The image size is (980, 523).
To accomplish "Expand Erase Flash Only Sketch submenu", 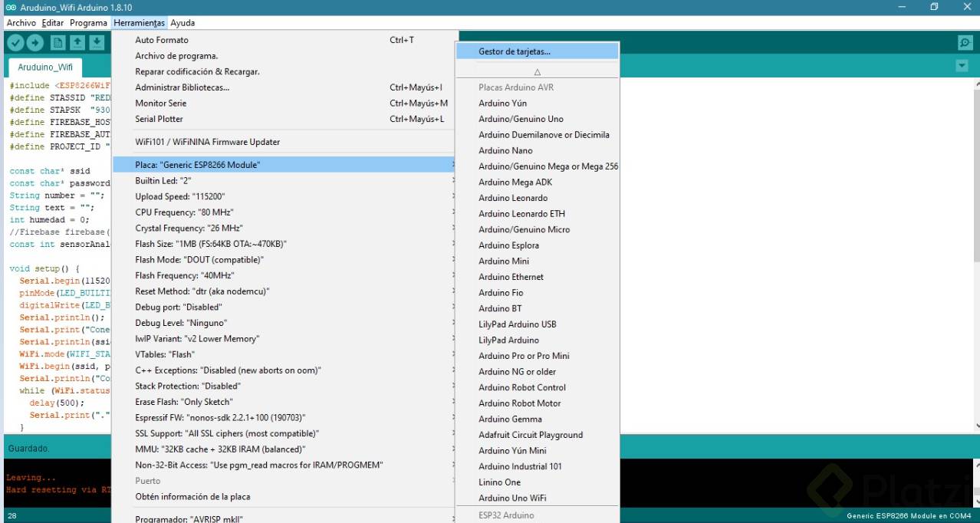I will [x=284, y=402].
